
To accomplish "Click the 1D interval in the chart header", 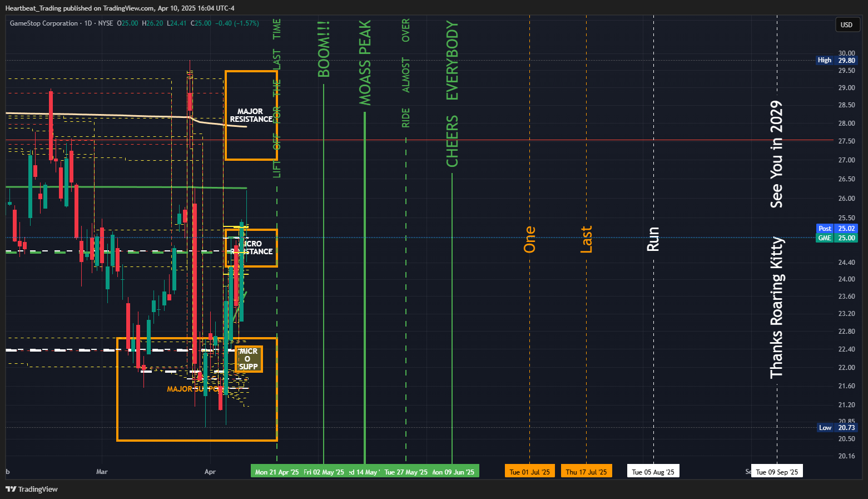I will click(88, 23).
